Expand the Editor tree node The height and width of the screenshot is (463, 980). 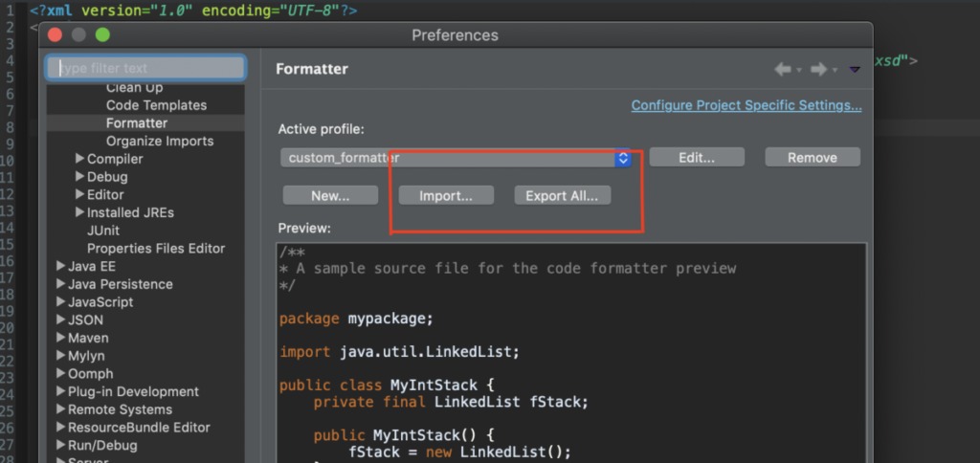point(79,194)
